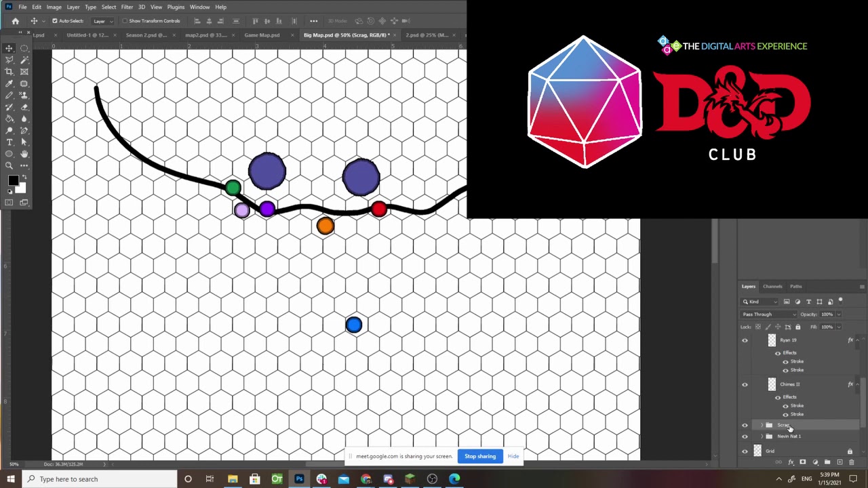The image size is (868, 488).
Task: Enable Show Transform Controls checkbox
Action: [125, 21]
